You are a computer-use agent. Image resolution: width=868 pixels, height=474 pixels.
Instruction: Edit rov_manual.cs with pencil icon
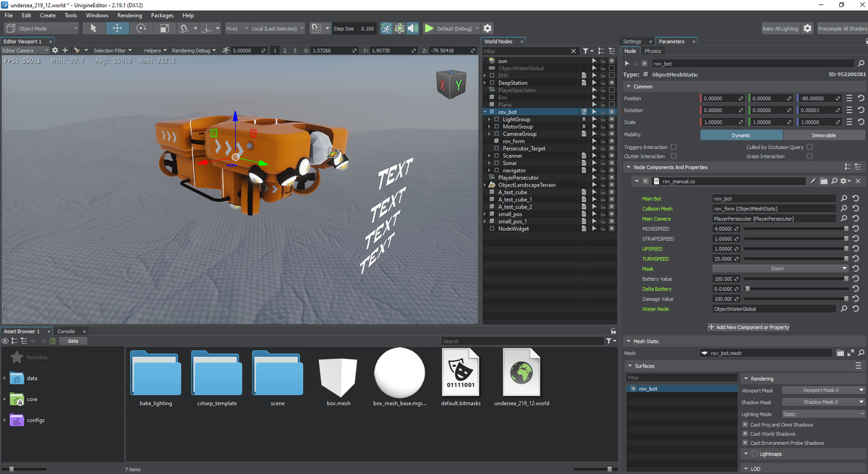coord(813,181)
